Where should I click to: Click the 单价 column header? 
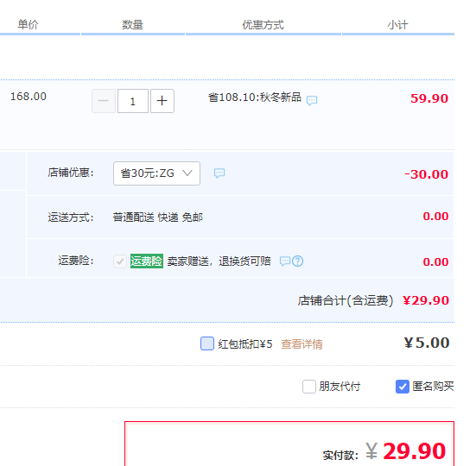(28, 24)
